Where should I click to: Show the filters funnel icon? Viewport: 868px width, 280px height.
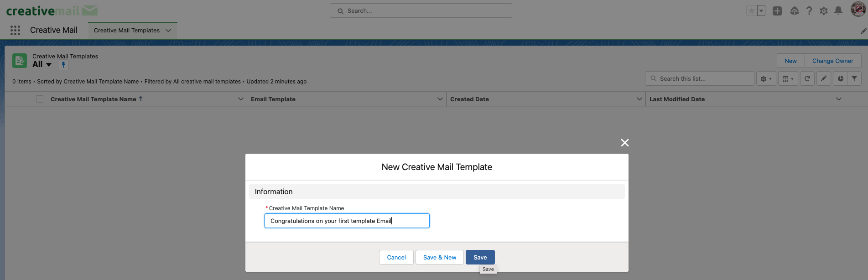point(854,78)
